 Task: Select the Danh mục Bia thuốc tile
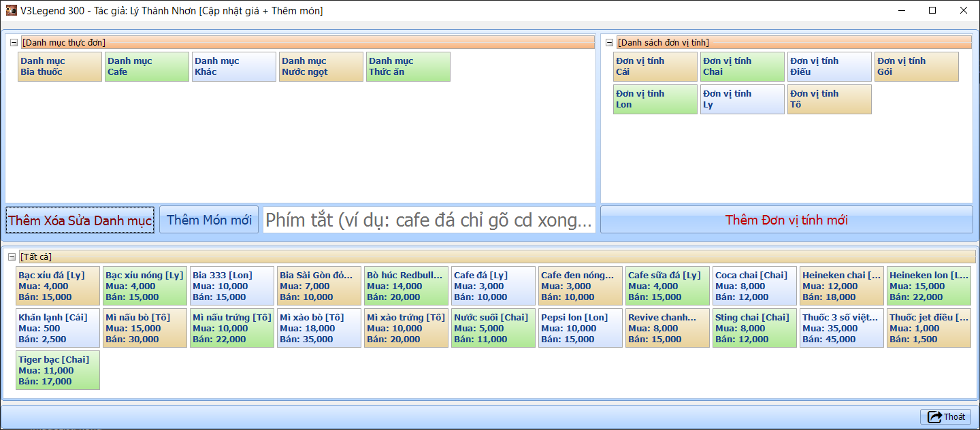click(x=60, y=67)
